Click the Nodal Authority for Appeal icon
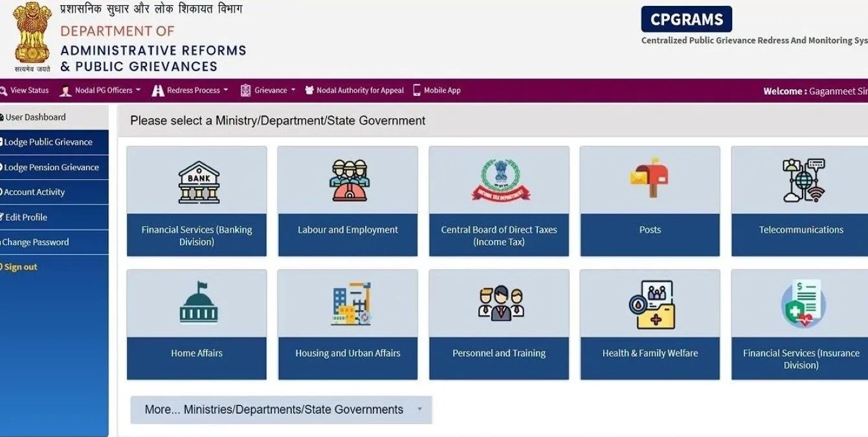 tap(309, 91)
